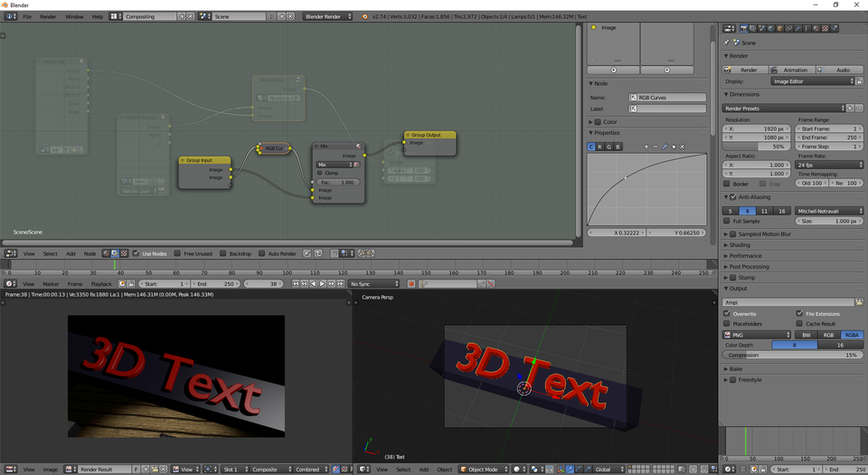868x475 pixels.
Task: Open the Node menu in node editor header
Action: [x=90, y=253]
